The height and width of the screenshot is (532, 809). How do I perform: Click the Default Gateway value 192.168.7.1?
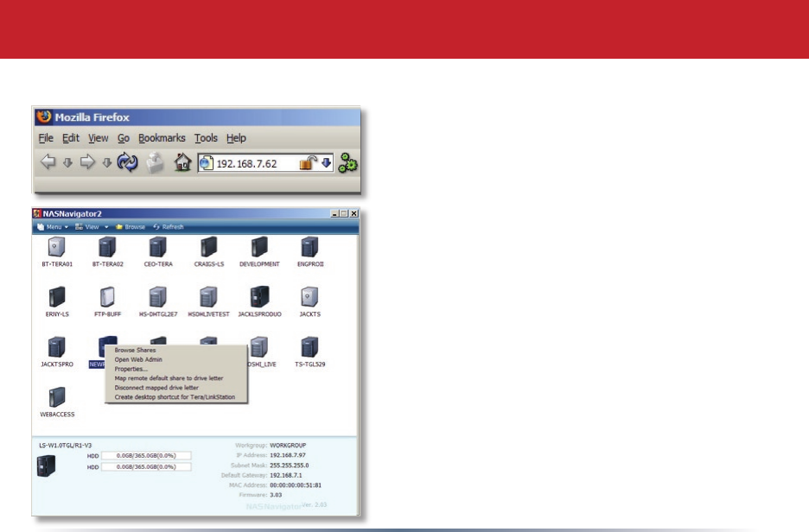tap(286, 475)
